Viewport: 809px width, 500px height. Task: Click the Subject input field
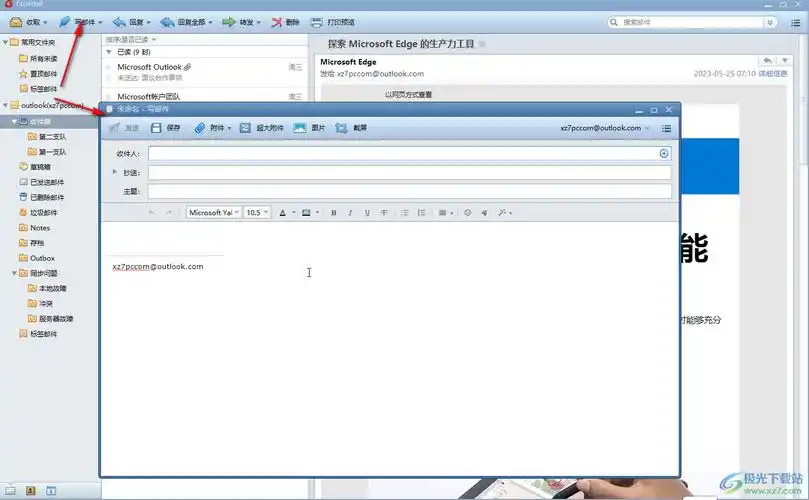(410, 191)
